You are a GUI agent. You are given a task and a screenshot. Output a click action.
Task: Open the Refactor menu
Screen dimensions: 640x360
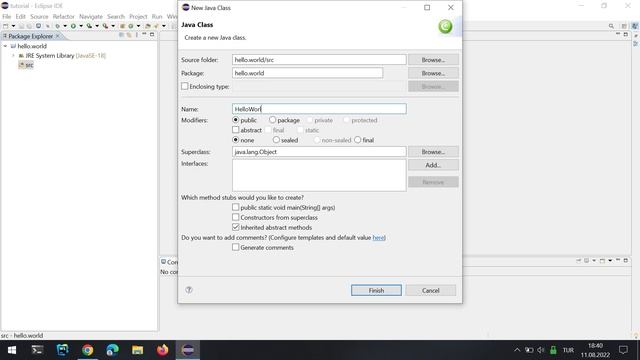coord(64,16)
